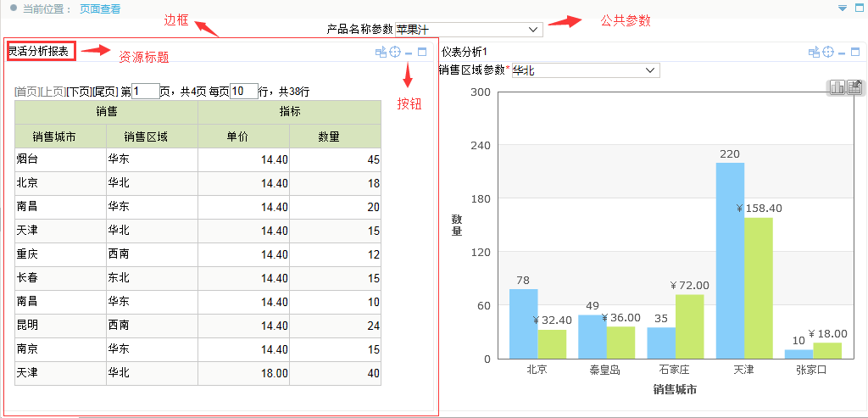
Task: Click the 销售城市 x-axis title on chart
Action: 675,390
